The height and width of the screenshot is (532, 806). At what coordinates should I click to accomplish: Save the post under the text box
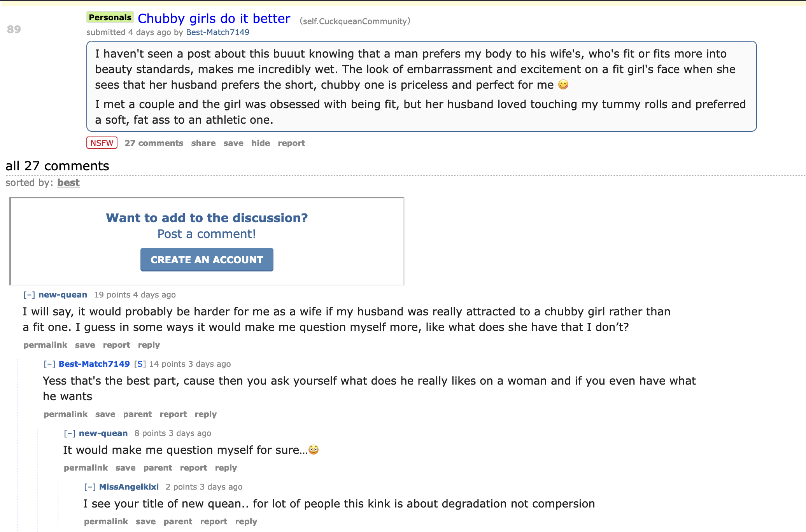coord(233,143)
